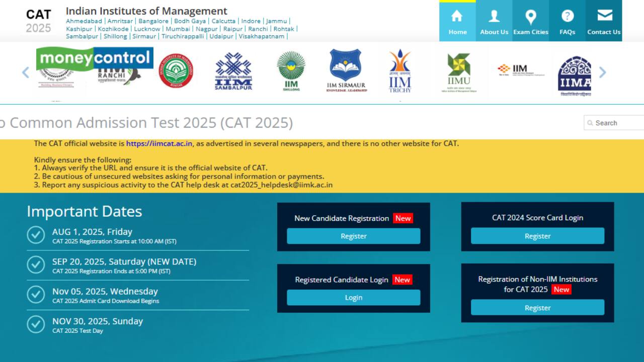
Task: Open the FAQs question mark icon
Action: [567, 17]
